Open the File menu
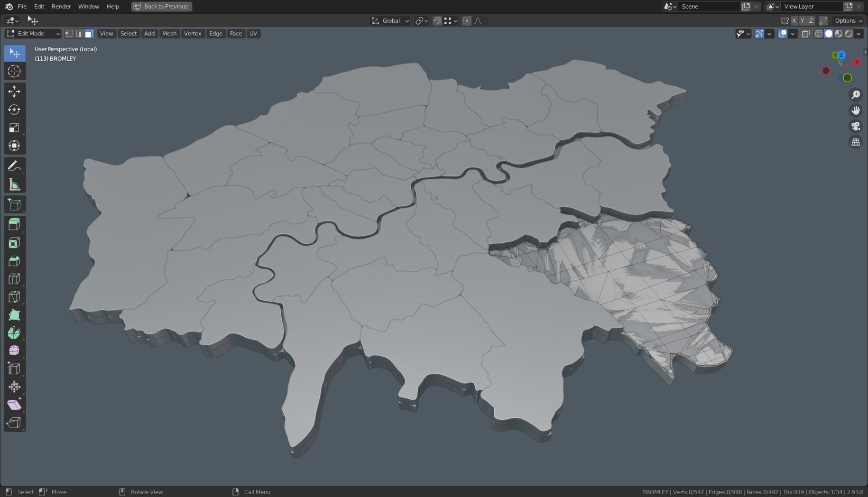The height and width of the screenshot is (497, 868). point(22,7)
